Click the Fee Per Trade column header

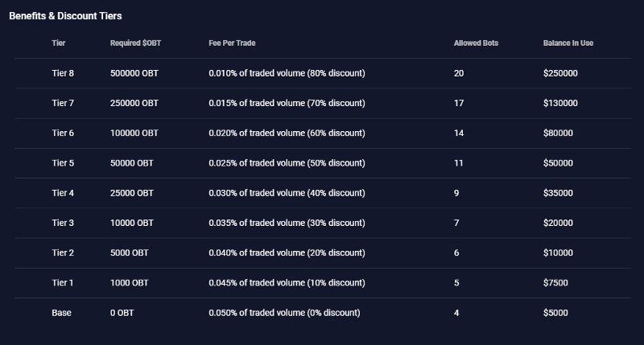tap(232, 43)
